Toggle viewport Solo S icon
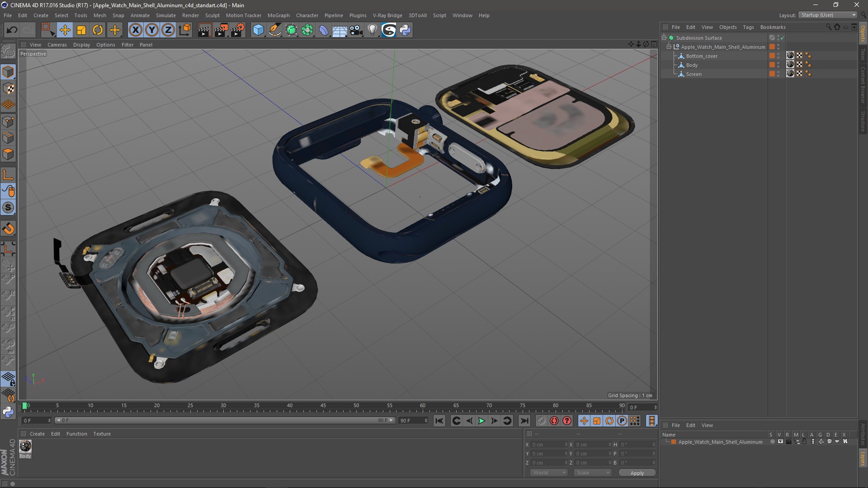 click(x=8, y=208)
